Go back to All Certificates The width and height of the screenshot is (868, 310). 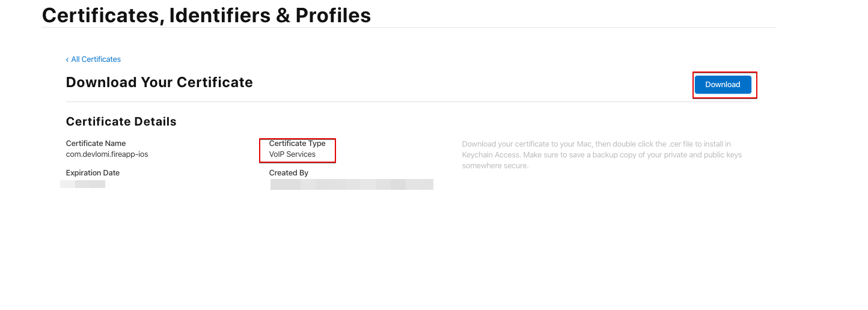point(96,59)
